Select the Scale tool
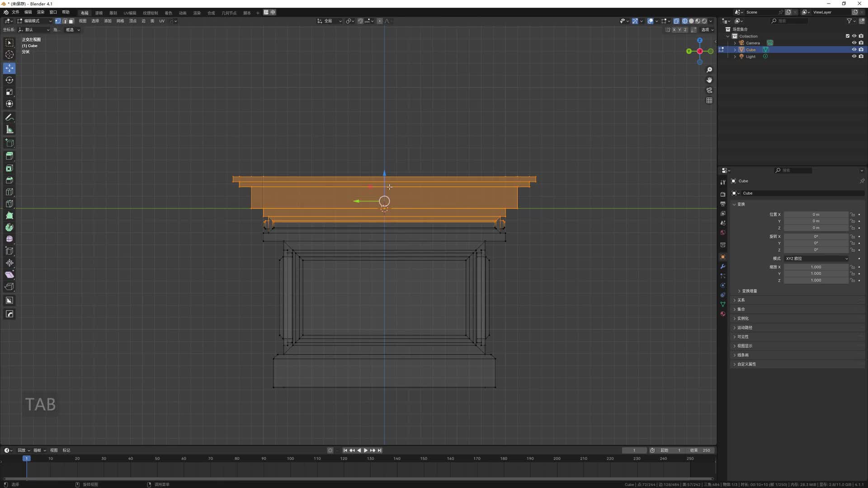Screen dimensions: 868x488 point(9,92)
